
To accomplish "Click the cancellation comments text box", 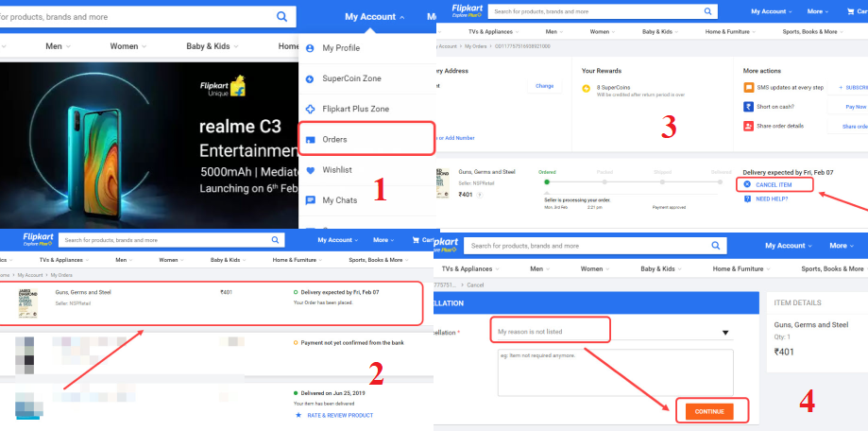I will [615, 372].
